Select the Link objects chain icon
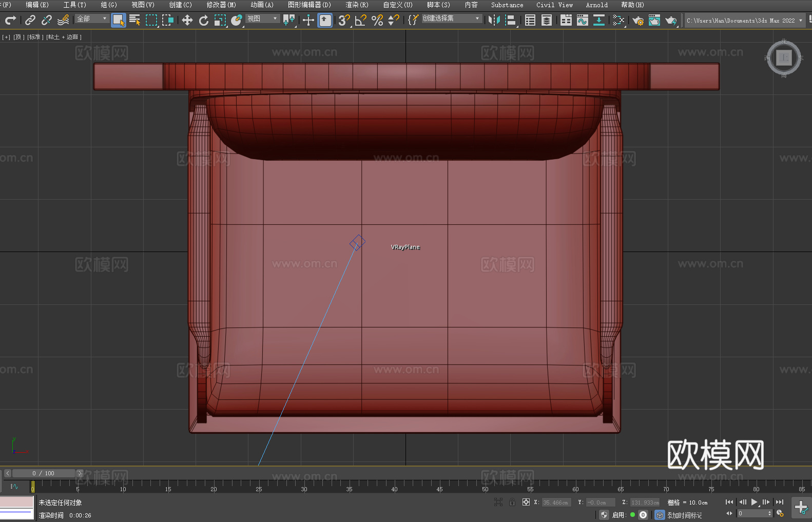 point(30,20)
